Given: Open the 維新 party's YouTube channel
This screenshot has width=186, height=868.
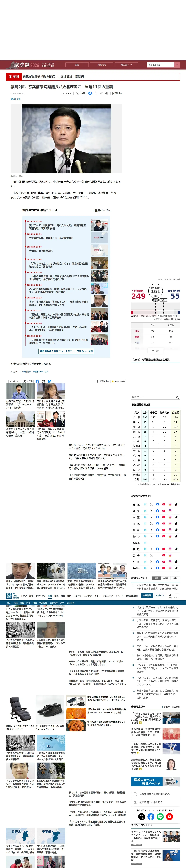Looking at the screenshot, I should 164,511.
